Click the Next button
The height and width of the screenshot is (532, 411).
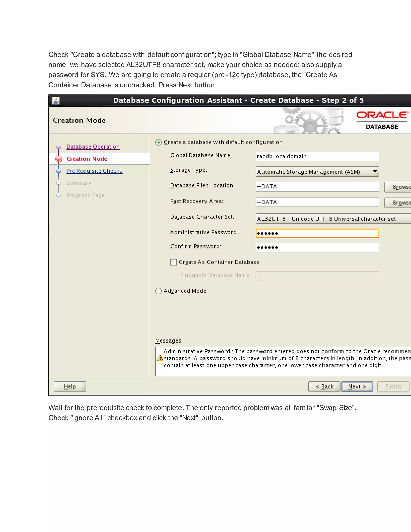tap(357, 387)
